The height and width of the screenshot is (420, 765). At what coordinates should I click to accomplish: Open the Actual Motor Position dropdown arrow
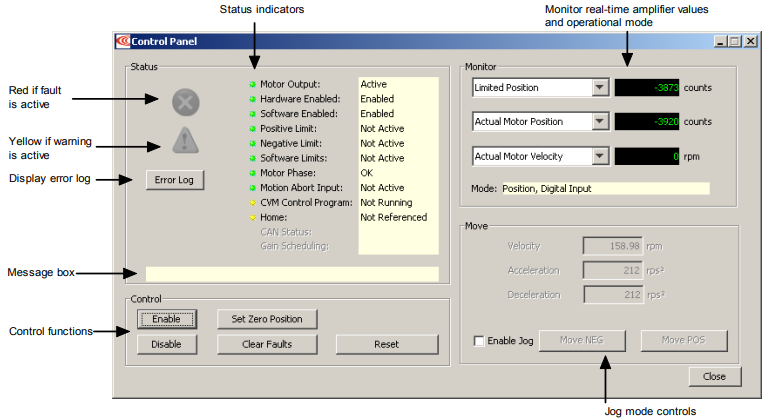pyautogui.click(x=600, y=121)
